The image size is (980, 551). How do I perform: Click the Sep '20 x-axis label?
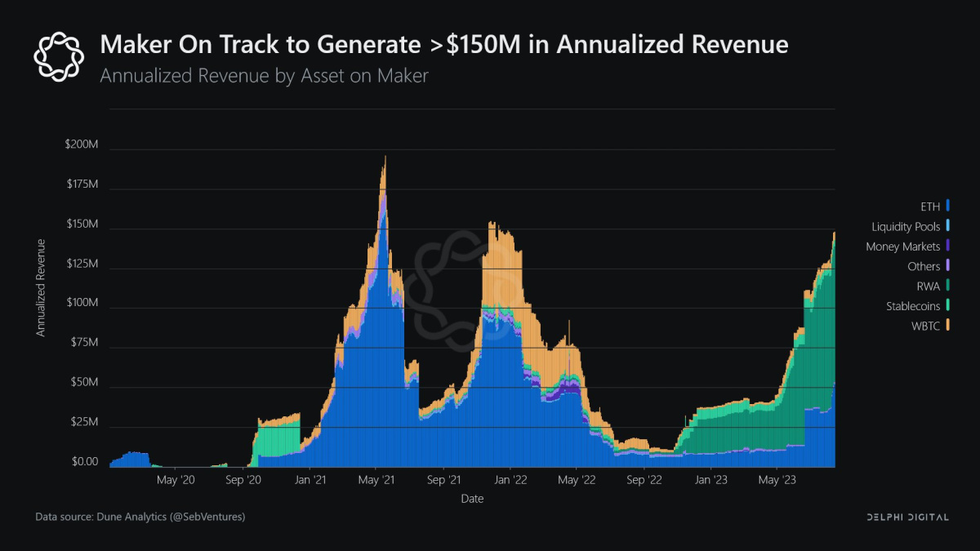[x=242, y=481]
